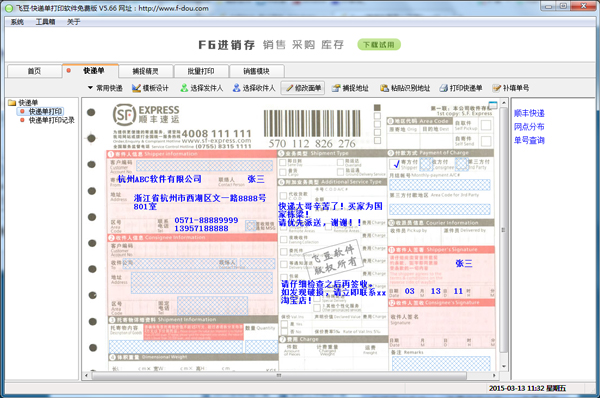The image size is (600, 398).
Task: Click 粘贴识别地址 paste-recognize address
Action: 405,88
